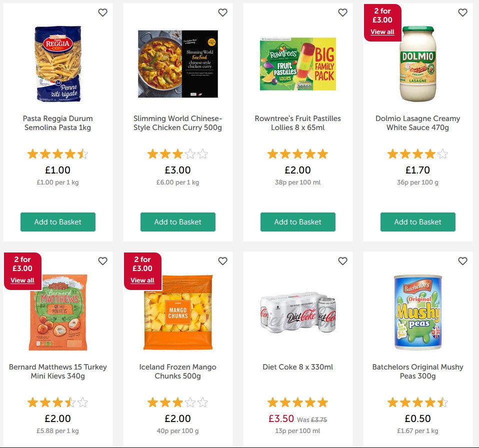Click View all on Mango Chunks promotion badge
Screen dimensions: 479x448
point(142,280)
